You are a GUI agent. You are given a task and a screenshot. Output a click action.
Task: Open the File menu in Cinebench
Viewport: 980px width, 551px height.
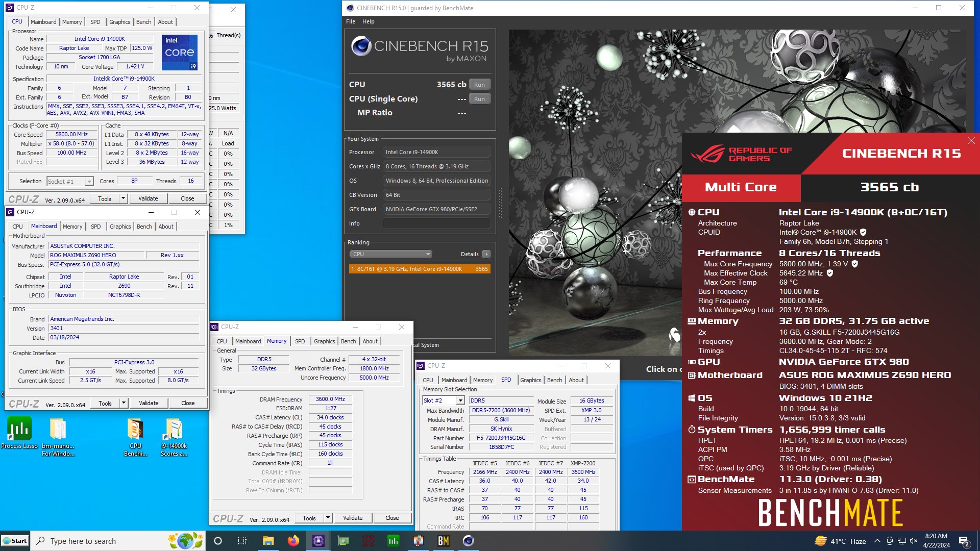pos(351,21)
